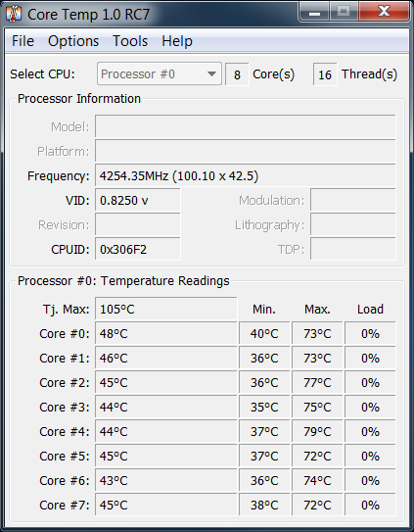This screenshot has width=414, height=532.
Task: Open the Tools menu
Action: pos(130,41)
